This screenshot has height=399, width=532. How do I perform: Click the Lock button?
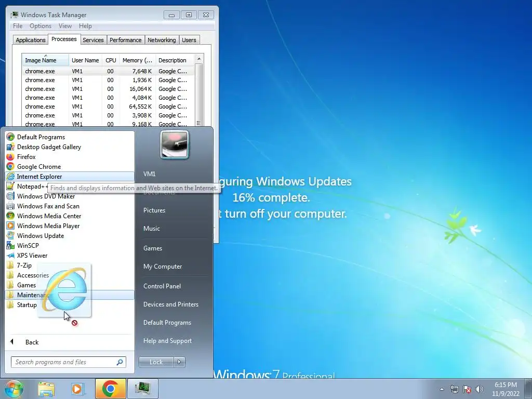(156, 362)
